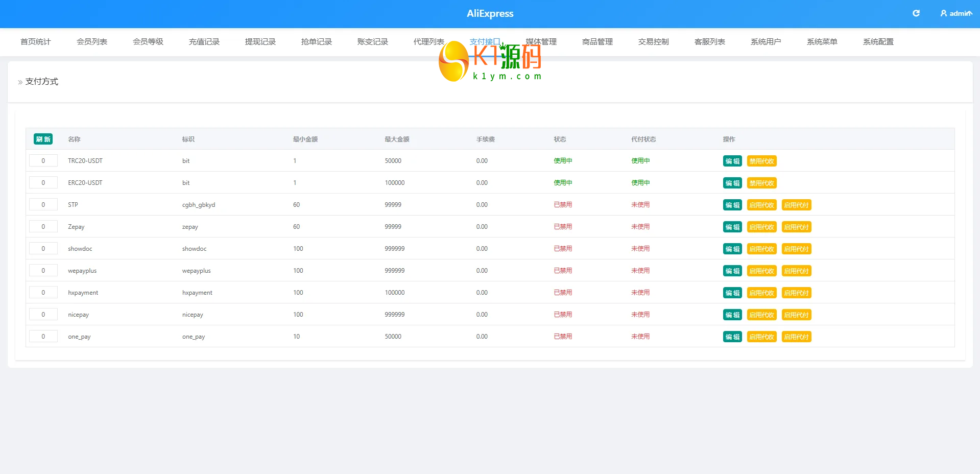Click sort input for STP row

pyautogui.click(x=43, y=205)
